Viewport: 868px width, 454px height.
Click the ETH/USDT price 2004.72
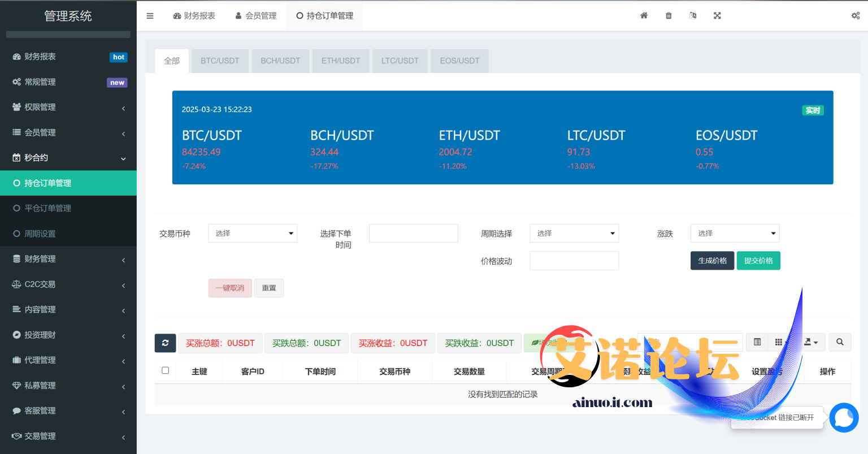tap(455, 152)
